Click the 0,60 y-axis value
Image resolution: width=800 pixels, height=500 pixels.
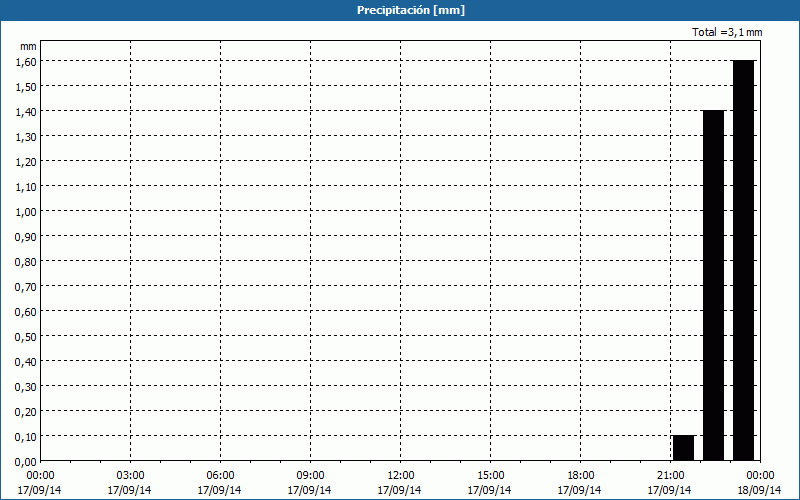coord(26,312)
